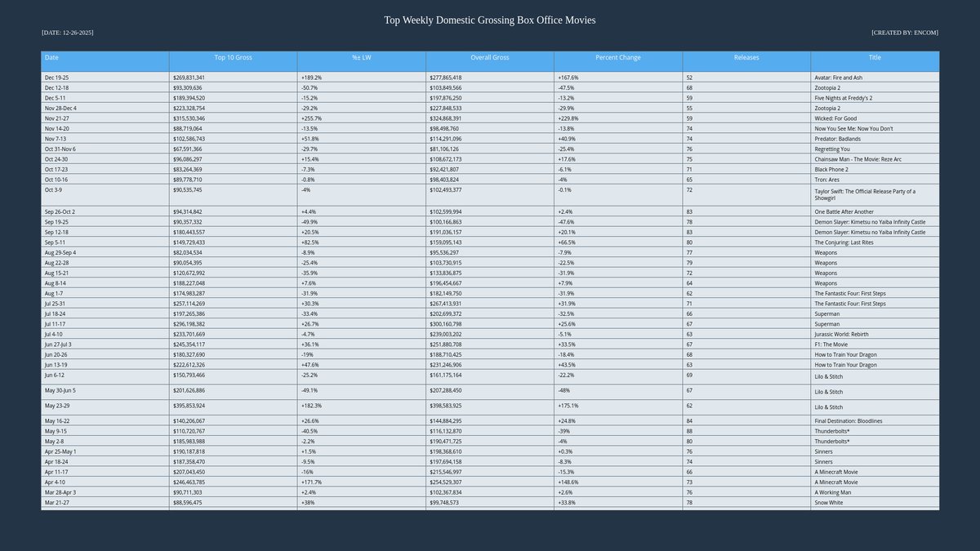
Task: Click the 'Predator: Badlands' title cell
Action: click(x=875, y=139)
